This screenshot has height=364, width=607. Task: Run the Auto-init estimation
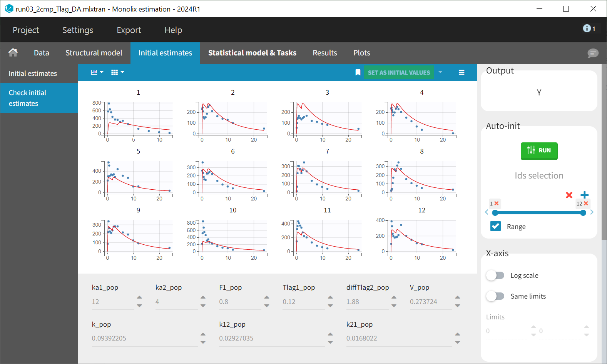coord(539,150)
